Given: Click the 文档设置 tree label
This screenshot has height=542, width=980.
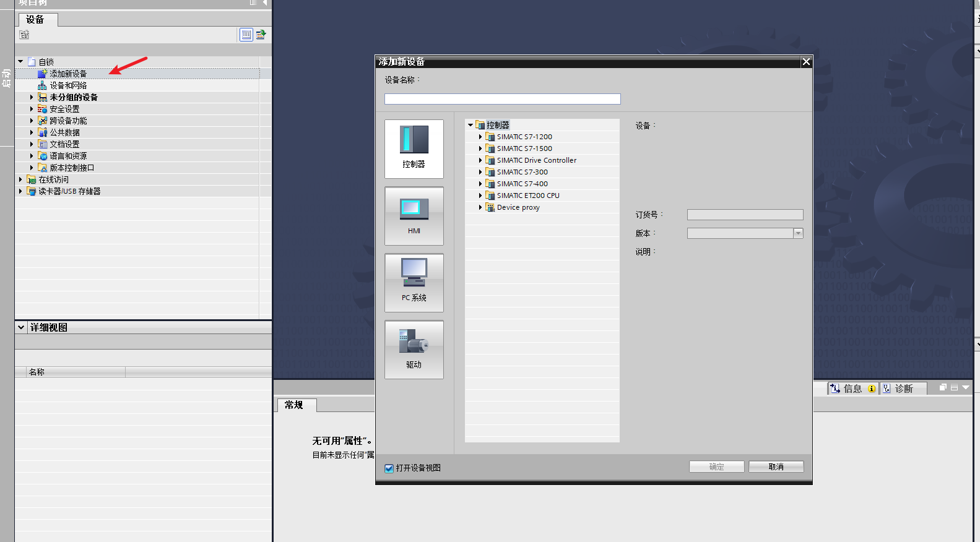Looking at the screenshot, I should pyautogui.click(x=64, y=144).
